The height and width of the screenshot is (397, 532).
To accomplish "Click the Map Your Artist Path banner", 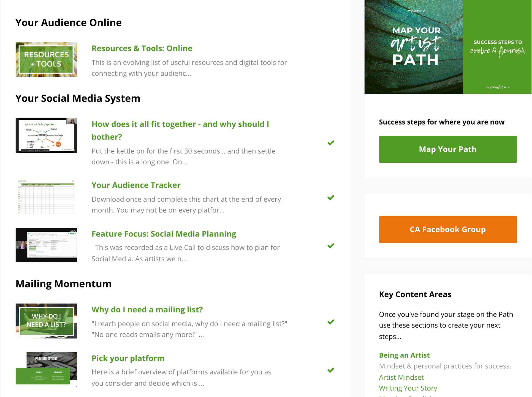I will (447, 47).
